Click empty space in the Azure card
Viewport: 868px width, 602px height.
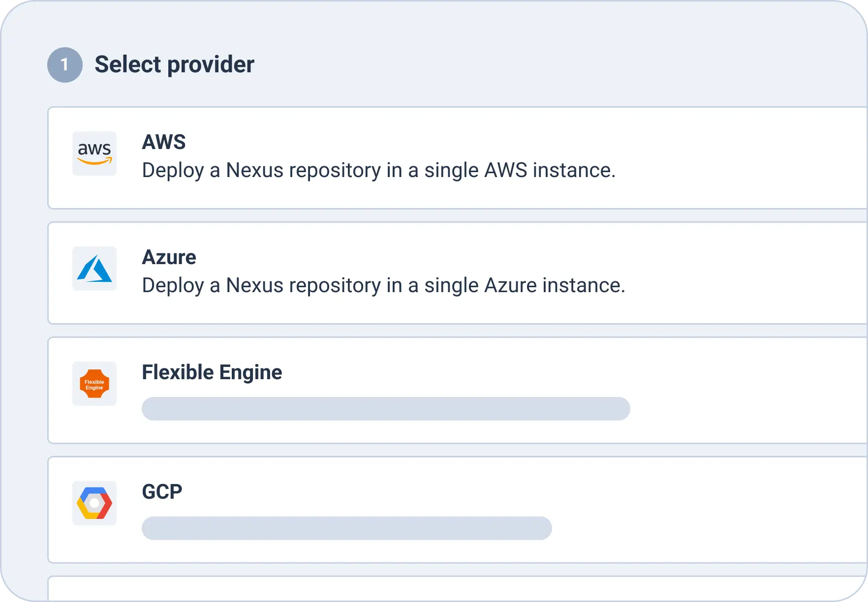pyautogui.click(x=738, y=273)
